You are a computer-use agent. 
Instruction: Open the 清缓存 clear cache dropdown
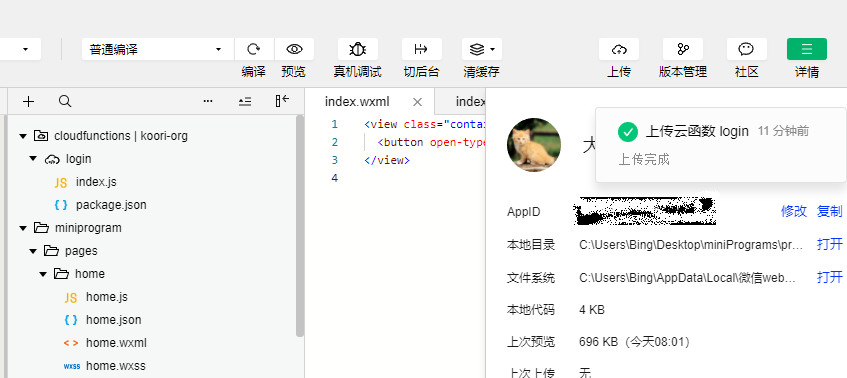click(x=482, y=49)
